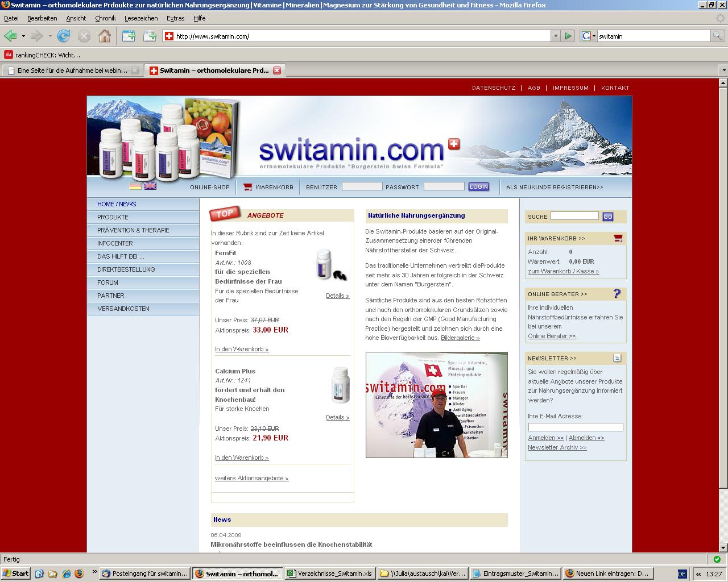Switch to 'Eine Seite für die Aufnahme' tab
Screen dimensions: 728x582
pos(72,70)
